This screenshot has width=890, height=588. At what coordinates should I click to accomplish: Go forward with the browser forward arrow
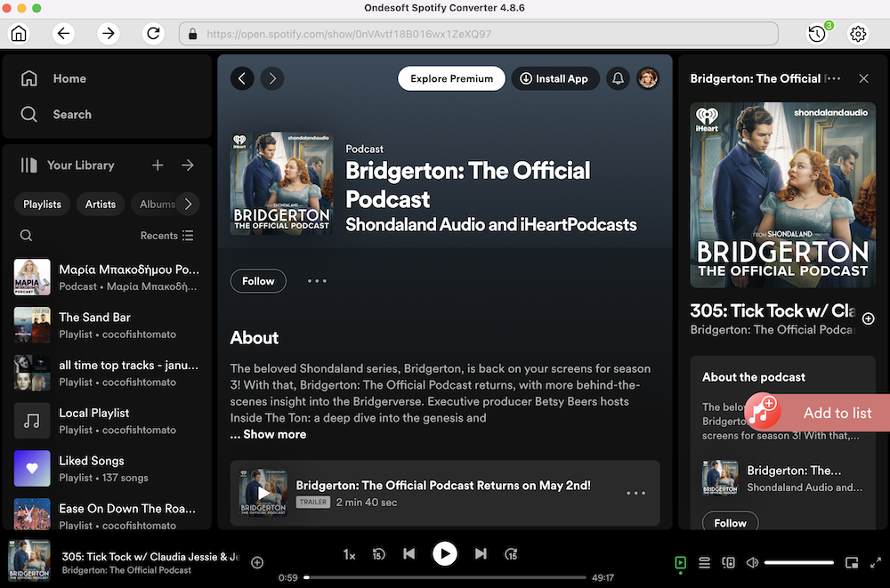pyautogui.click(x=108, y=34)
